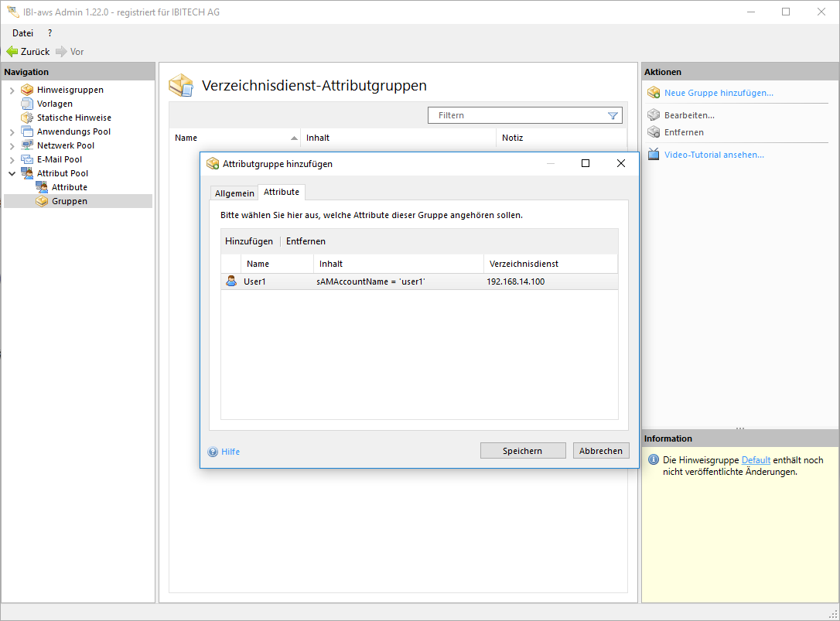Click the Video-Tutorial ansehen icon
840x621 pixels.
654,155
